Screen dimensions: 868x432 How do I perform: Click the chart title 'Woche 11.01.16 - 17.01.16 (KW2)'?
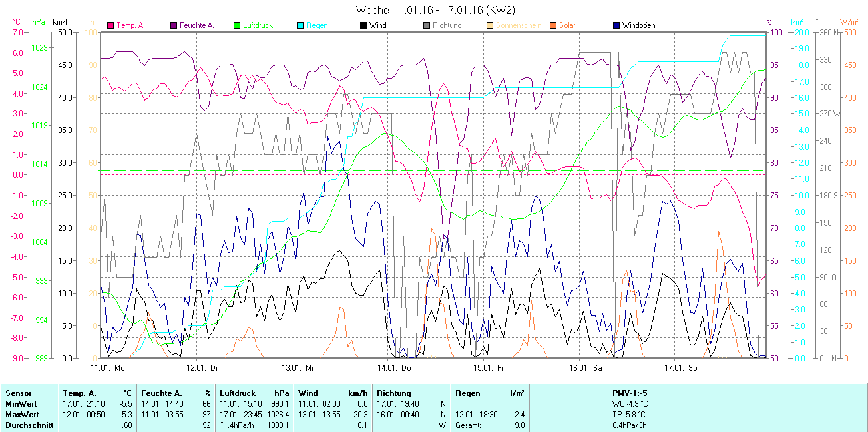[x=435, y=10]
